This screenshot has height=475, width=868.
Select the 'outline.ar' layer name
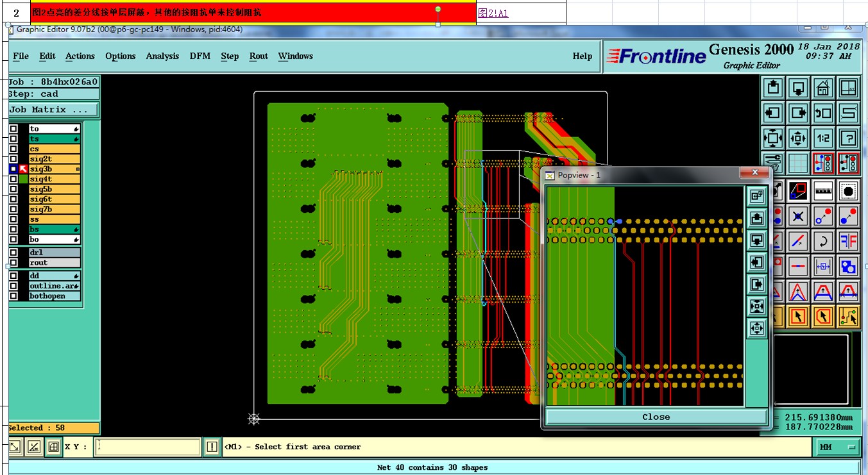55,286
